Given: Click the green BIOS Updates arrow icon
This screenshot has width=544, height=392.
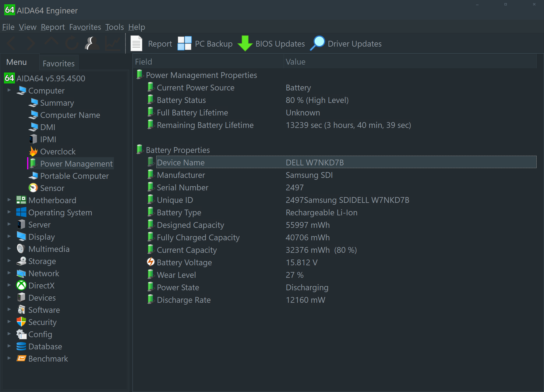Looking at the screenshot, I should 245,43.
